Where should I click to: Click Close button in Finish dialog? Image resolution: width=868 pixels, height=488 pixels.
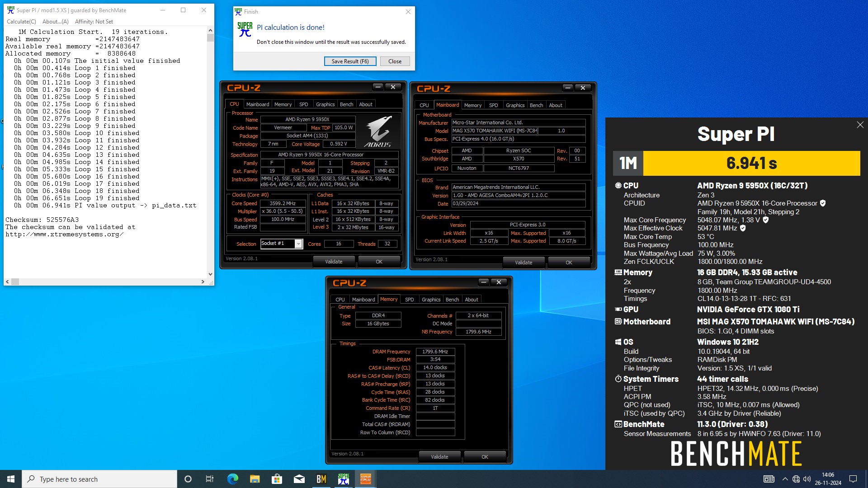pyautogui.click(x=395, y=61)
